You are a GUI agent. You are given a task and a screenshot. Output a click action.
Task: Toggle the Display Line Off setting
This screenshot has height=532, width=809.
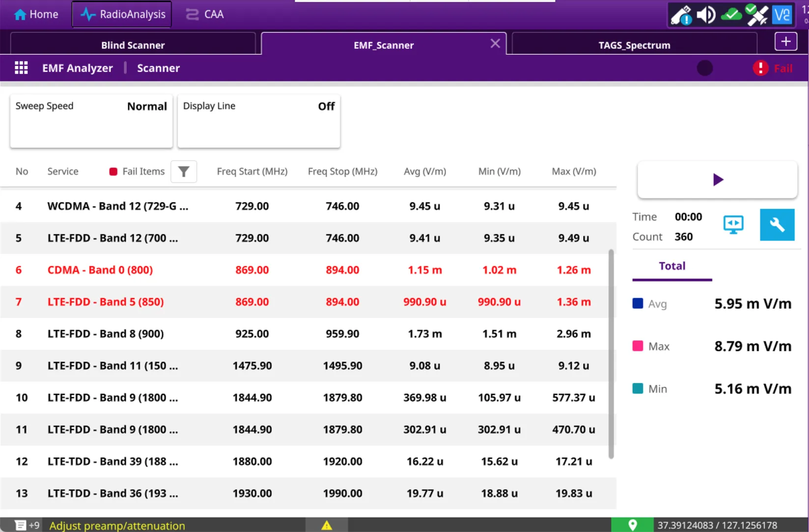(x=258, y=121)
